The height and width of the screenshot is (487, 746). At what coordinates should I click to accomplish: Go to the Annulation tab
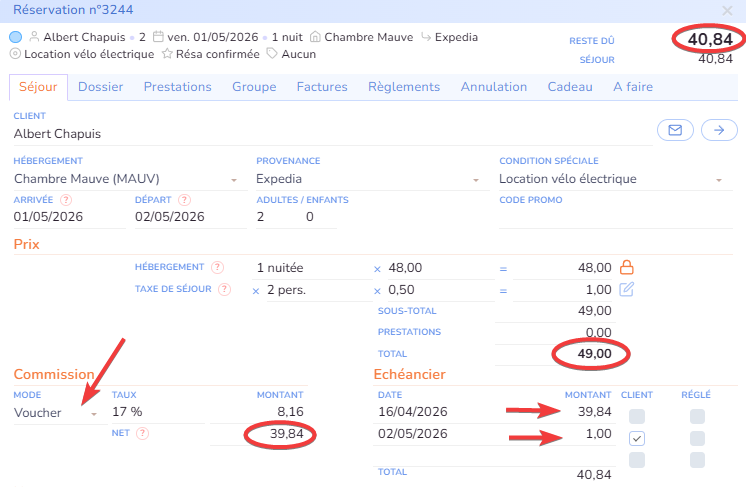pyautogui.click(x=494, y=87)
